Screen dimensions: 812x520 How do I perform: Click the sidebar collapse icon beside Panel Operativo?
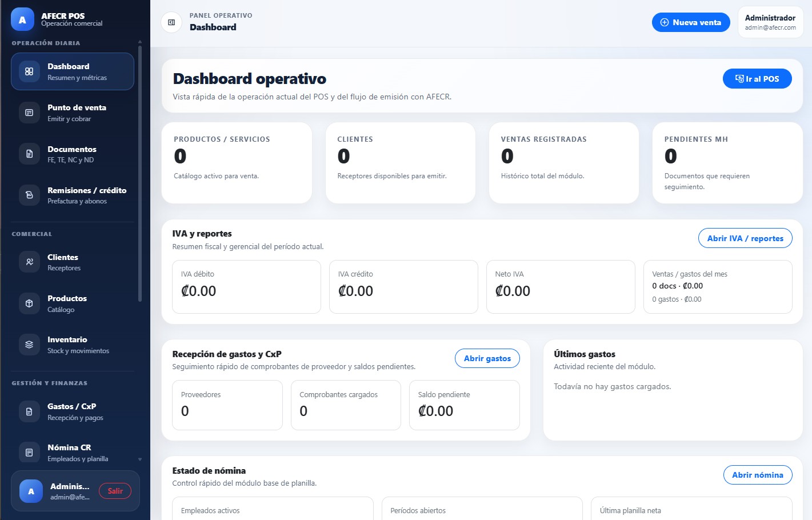[171, 22]
